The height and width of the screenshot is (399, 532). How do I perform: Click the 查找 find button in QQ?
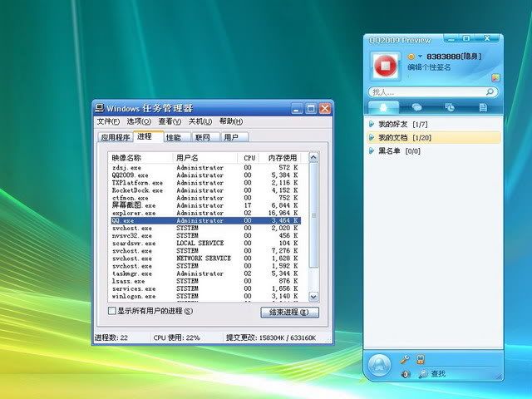pyautogui.click(x=432, y=373)
